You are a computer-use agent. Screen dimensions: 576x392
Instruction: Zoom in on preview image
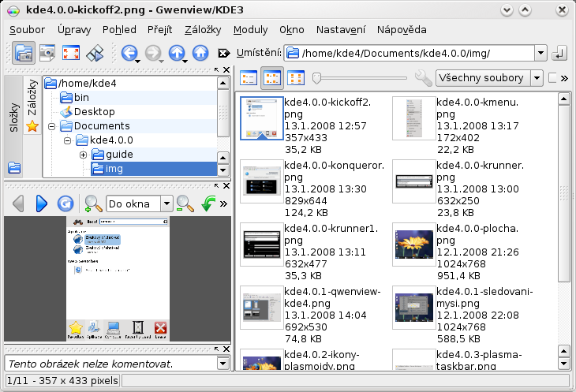[x=93, y=203]
